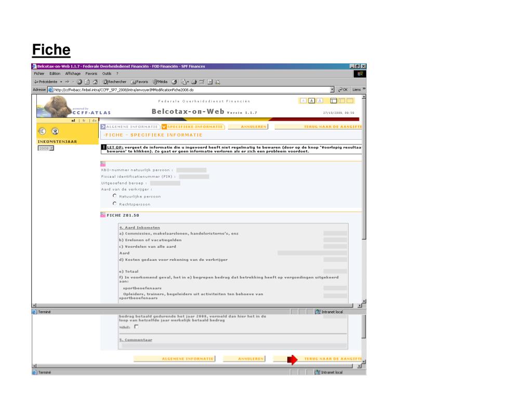Switch to the Specifieke Informatie tab

[x=193, y=127]
